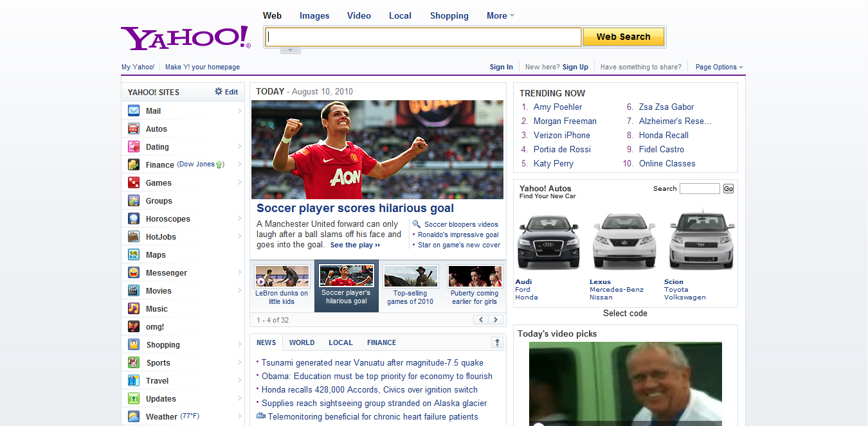Click in the main web search field
Viewport: 868px width, 426px height.
(423, 37)
